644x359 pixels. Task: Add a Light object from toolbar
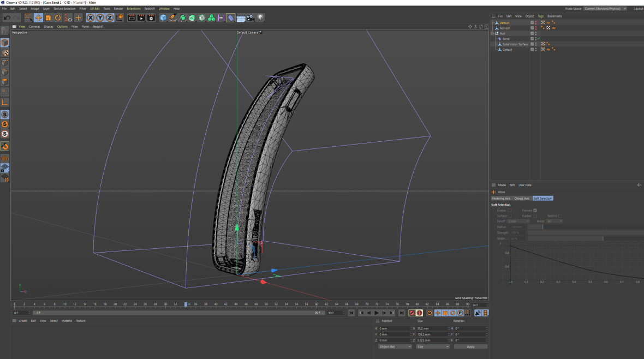click(x=260, y=18)
